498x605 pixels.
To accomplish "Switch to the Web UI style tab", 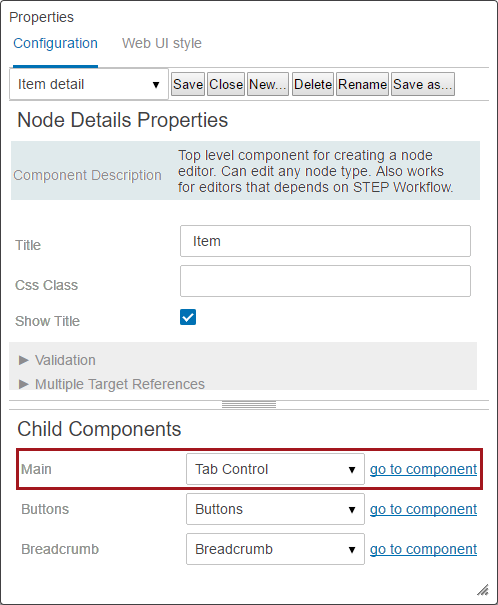I will pos(162,43).
